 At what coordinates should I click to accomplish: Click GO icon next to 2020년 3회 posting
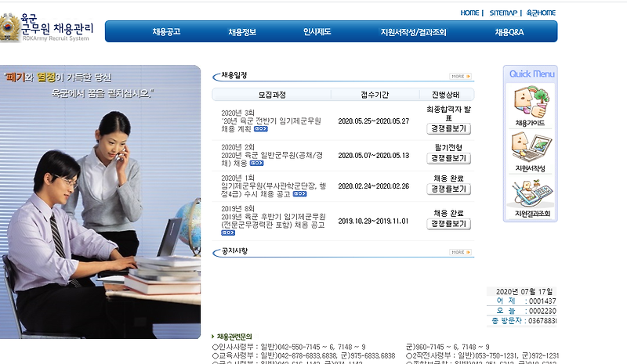tap(261, 129)
